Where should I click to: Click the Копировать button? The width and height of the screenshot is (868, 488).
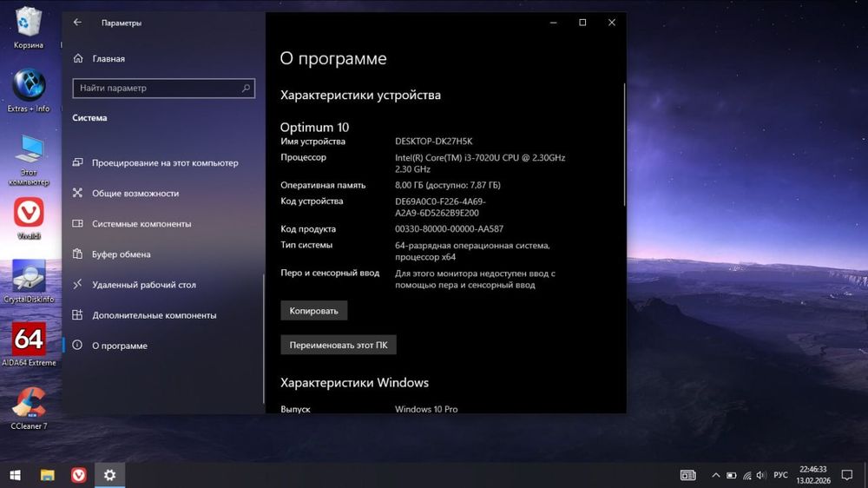(x=314, y=311)
